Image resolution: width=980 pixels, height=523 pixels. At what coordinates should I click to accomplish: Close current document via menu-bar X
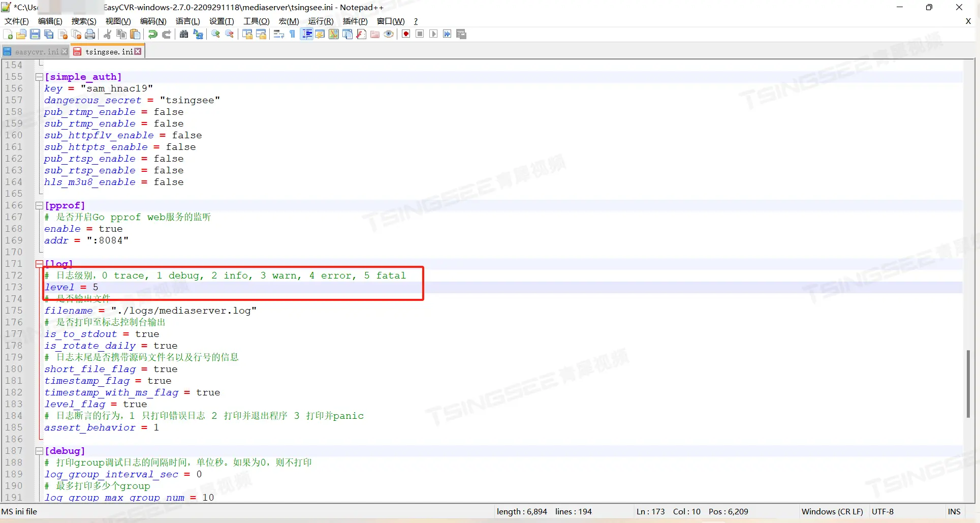coord(968,21)
